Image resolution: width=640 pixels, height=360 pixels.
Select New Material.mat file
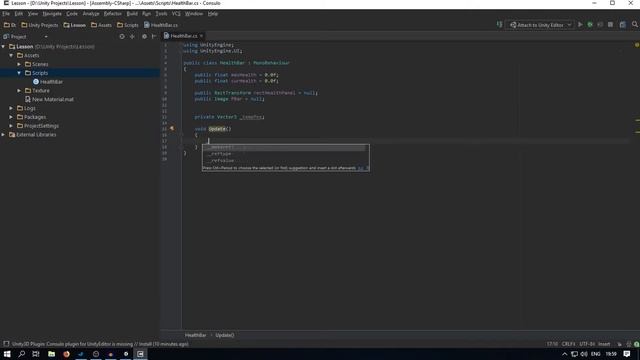(49, 99)
